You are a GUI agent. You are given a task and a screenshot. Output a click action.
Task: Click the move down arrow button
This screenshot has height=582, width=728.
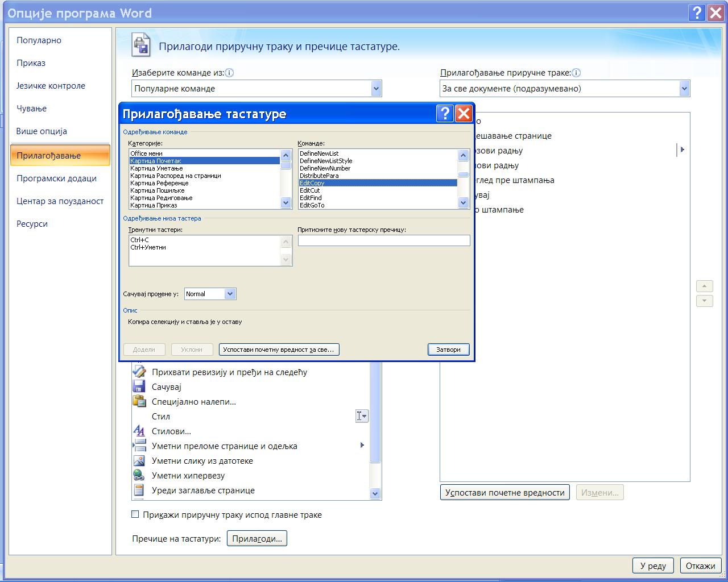(x=704, y=301)
